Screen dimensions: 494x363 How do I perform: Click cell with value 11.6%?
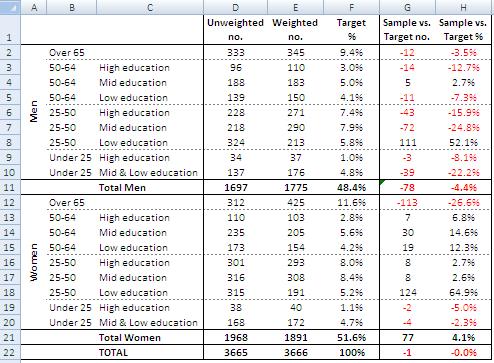click(351, 202)
